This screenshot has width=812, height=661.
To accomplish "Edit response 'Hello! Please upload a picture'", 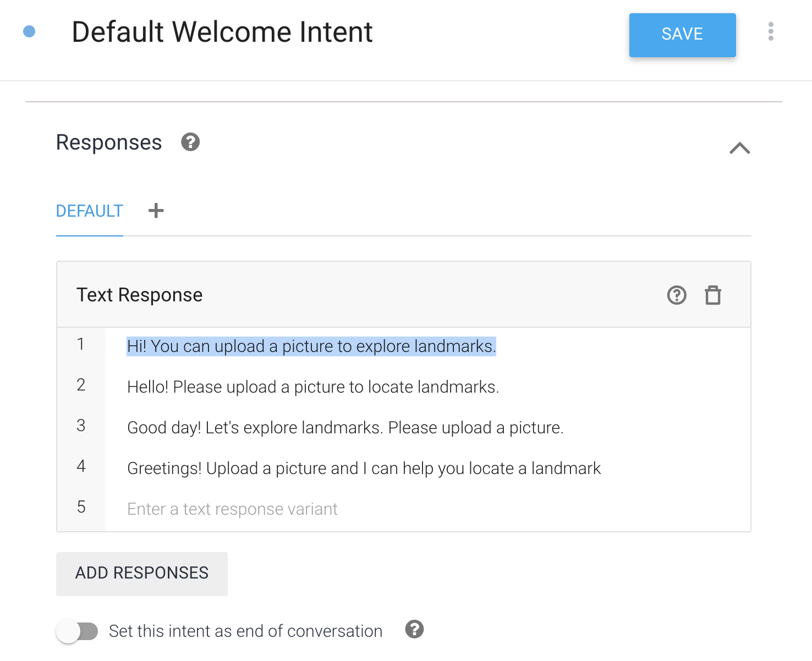I will [312, 387].
